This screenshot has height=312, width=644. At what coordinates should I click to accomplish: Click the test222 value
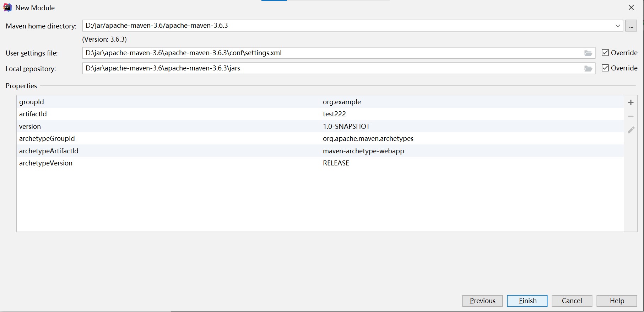pos(334,114)
